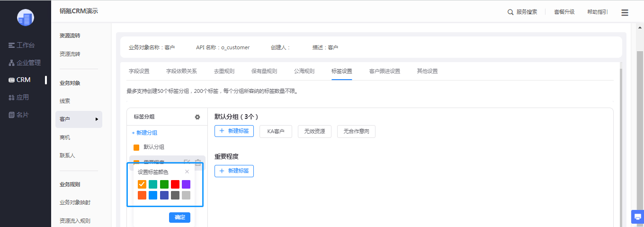Click the 无合作意向 tag
This screenshot has height=227, width=644.
tap(356, 131)
